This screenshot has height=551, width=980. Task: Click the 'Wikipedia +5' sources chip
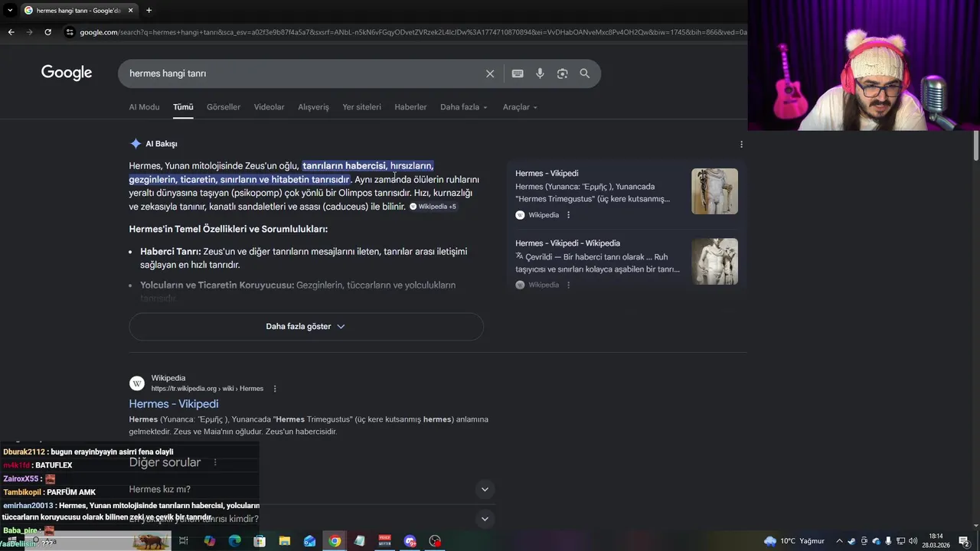coord(433,207)
